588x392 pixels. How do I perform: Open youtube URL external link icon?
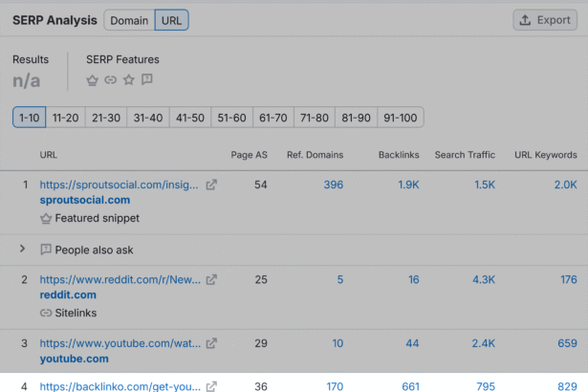(212, 343)
